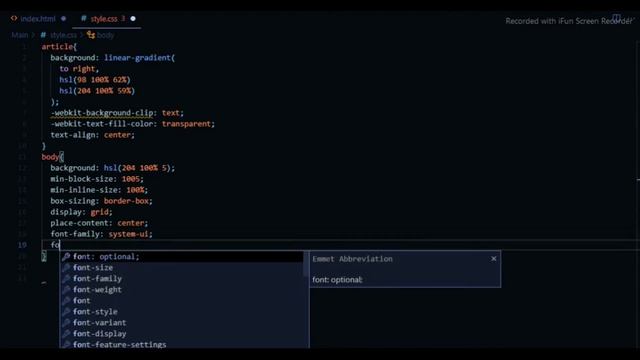Click the 'border-box' value
The height and width of the screenshot is (360, 640).
click(126, 201)
